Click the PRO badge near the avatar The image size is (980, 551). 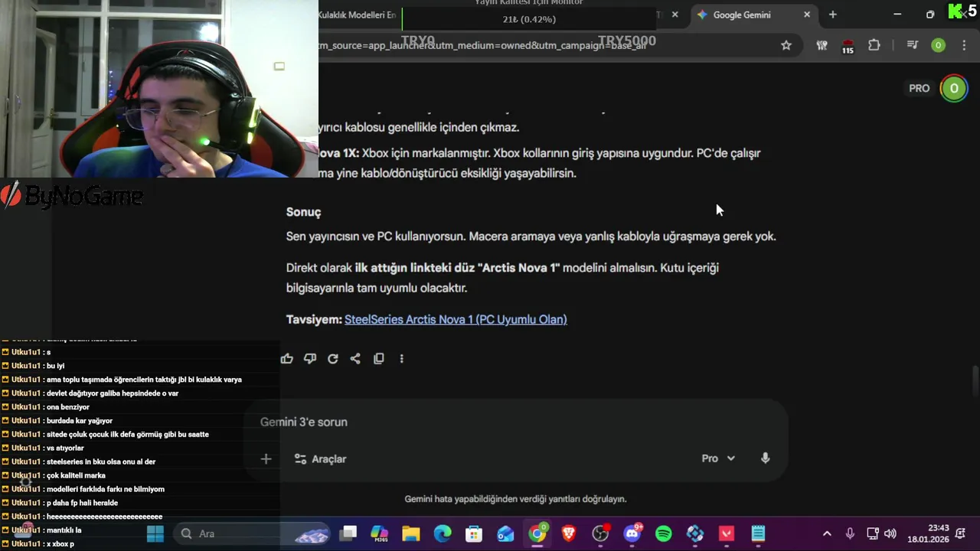[919, 88]
